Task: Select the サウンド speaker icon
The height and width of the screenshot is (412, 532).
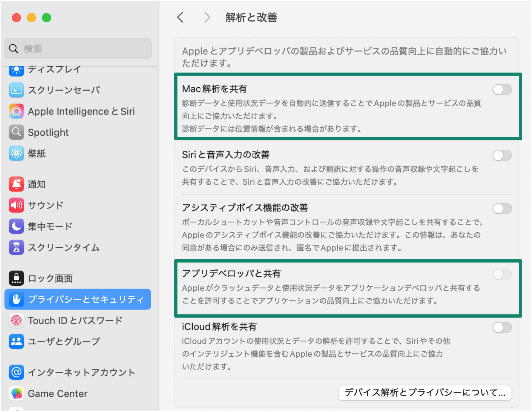Action: pyautogui.click(x=16, y=205)
